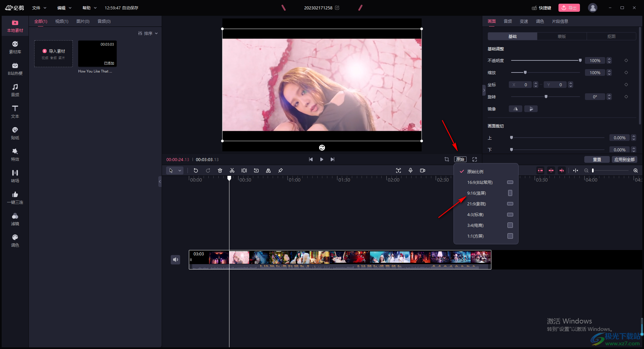Open the 素材库 material library

click(15, 48)
